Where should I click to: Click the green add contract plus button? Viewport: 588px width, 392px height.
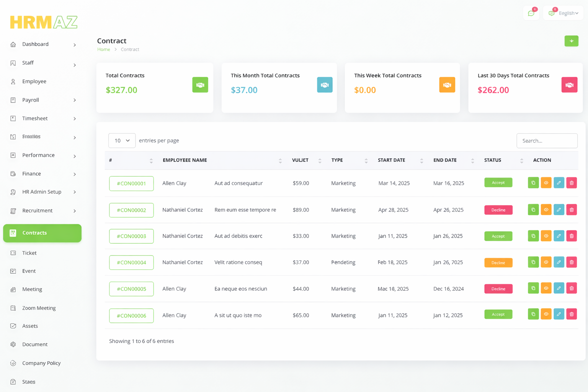click(571, 41)
